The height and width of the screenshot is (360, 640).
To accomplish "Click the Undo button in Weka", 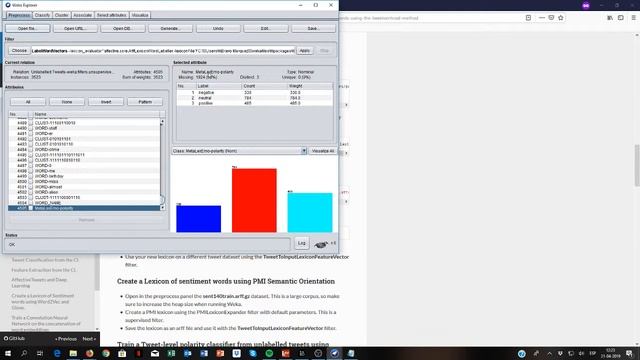I will point(218,29).
